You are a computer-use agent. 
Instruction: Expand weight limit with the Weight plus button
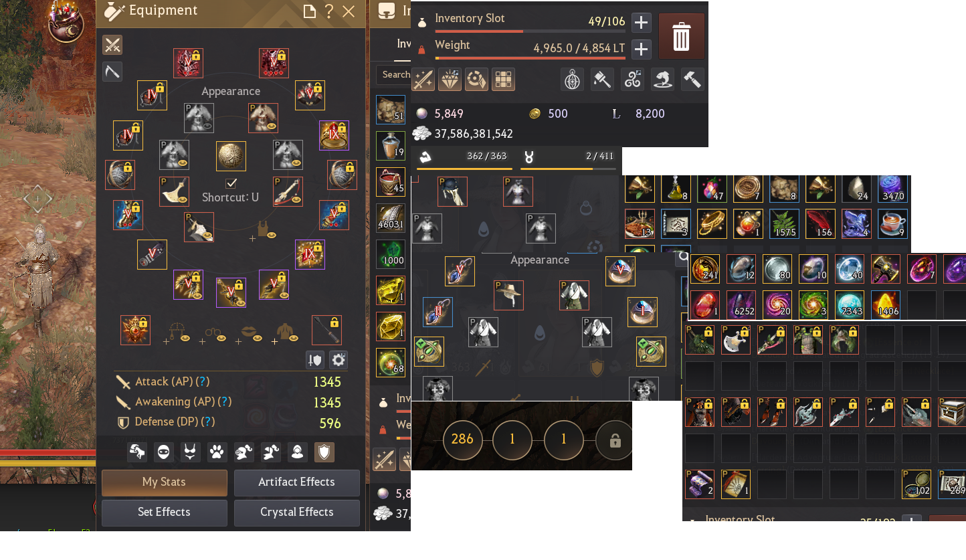[x=641, y=49]
